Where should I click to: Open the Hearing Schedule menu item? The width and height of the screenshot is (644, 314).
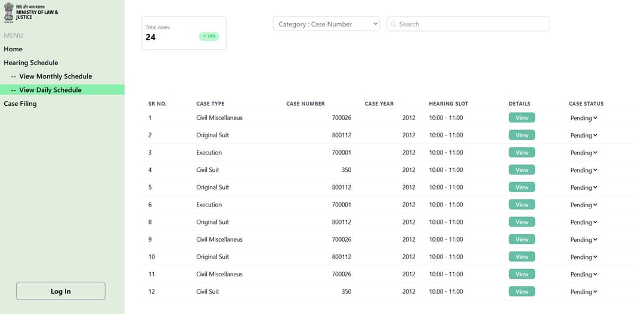(31, 63)
